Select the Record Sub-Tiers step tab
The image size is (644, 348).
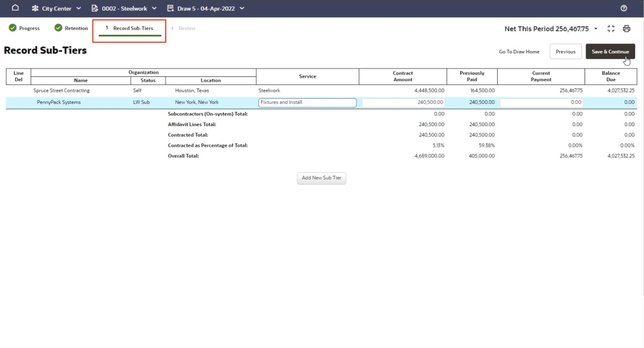[x=133, y=28]
